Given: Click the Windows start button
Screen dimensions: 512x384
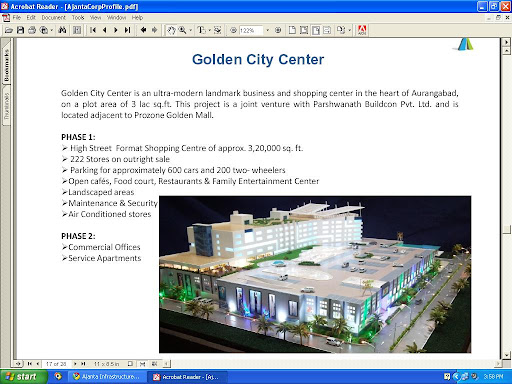Looking at the screenshot, I should pos(23,377).
